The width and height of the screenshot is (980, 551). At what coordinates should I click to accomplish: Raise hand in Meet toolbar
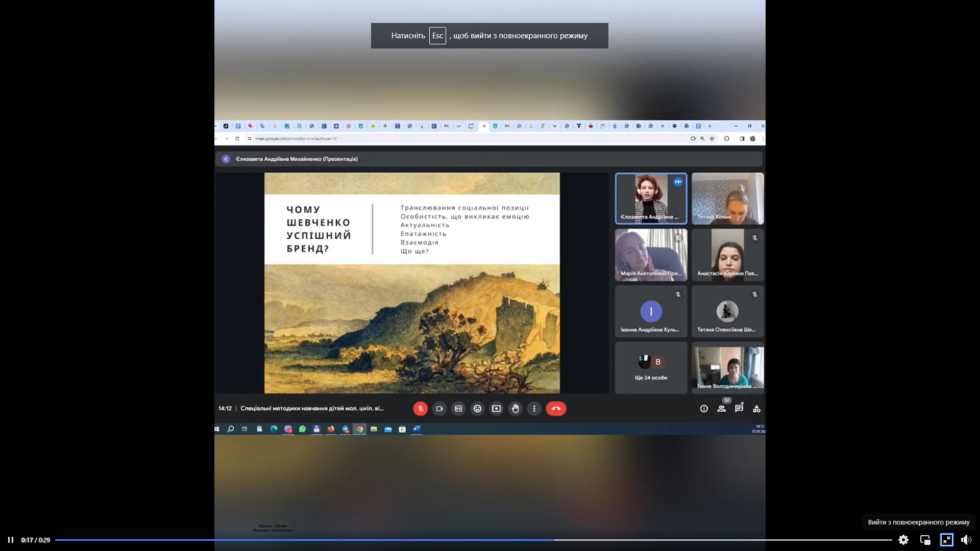(x=516, y=409)
